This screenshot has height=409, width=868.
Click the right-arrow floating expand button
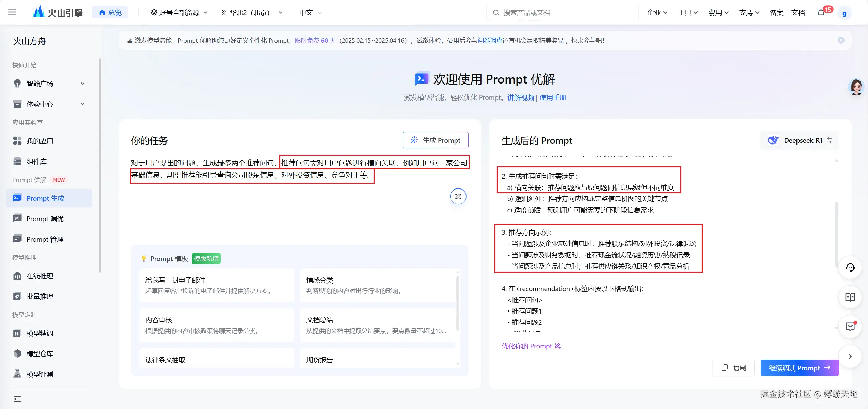point(850,356)
